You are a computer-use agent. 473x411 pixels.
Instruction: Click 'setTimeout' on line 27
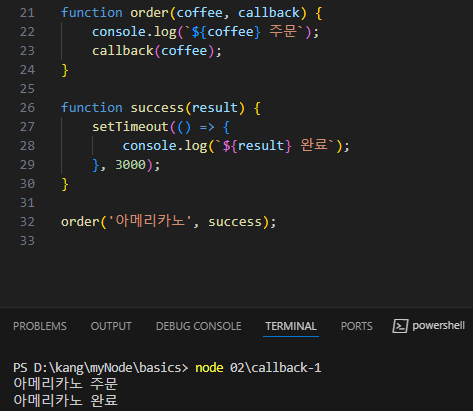(130, 127)
